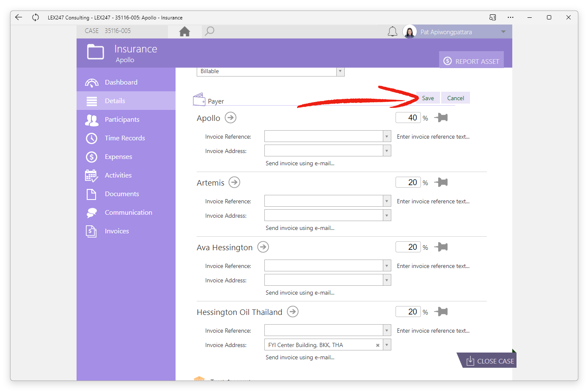Cancel the payer edits
Image resolution: width=588 pixels, height=391 pixels.
(456, 98)
